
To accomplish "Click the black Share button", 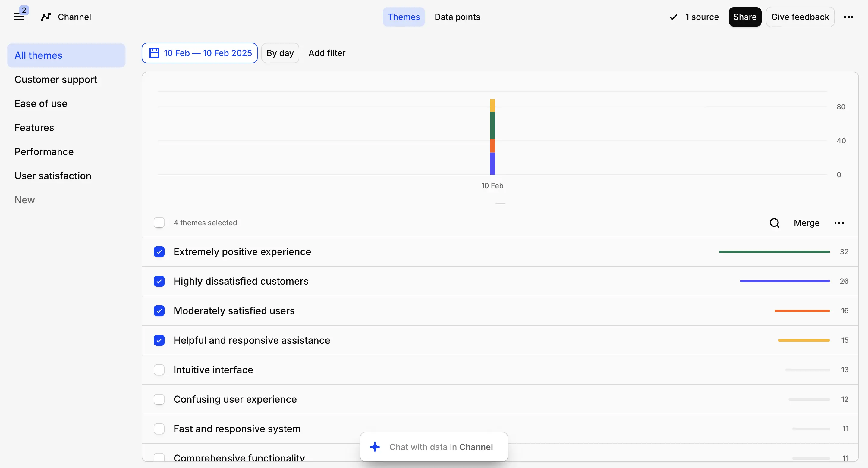I will click(744, 17).
